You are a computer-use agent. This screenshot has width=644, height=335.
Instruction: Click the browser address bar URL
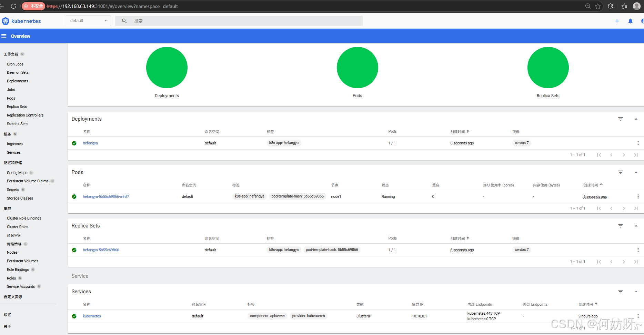[112, 6]
